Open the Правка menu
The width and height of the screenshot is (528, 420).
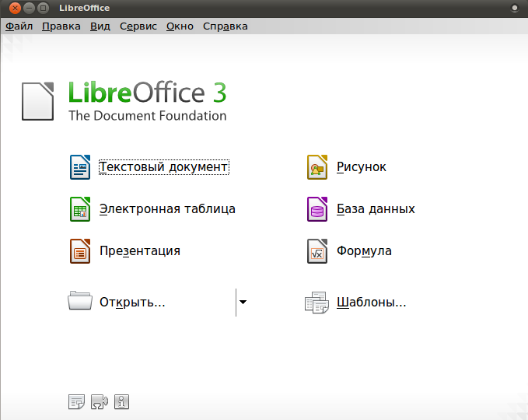pos(61,26)
